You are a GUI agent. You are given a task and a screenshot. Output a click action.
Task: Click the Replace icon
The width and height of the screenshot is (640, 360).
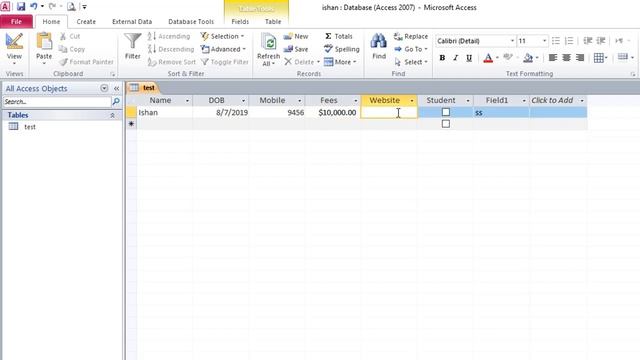tap(398, 36)
